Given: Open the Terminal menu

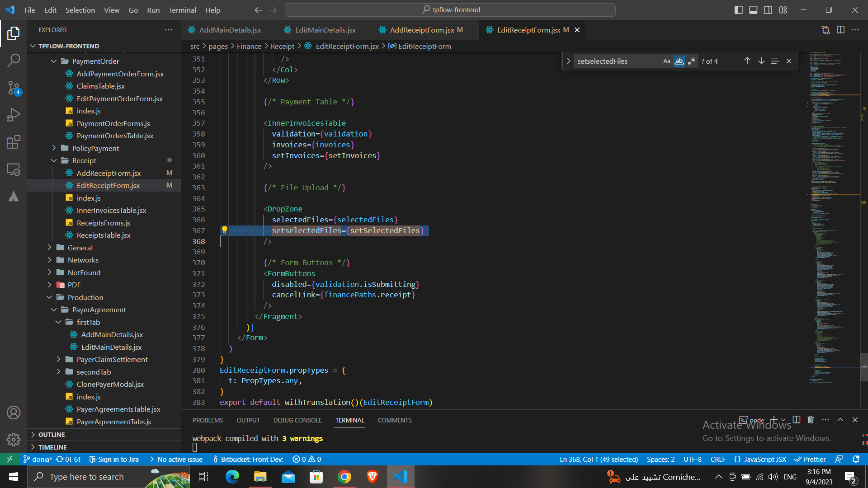Looking at the screenshot, I should (x=182, y=10).
